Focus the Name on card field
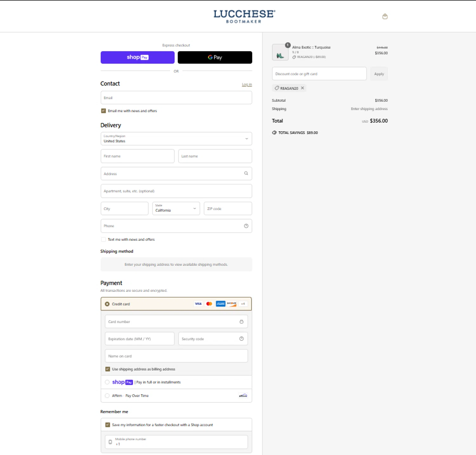 click(176, 356)
